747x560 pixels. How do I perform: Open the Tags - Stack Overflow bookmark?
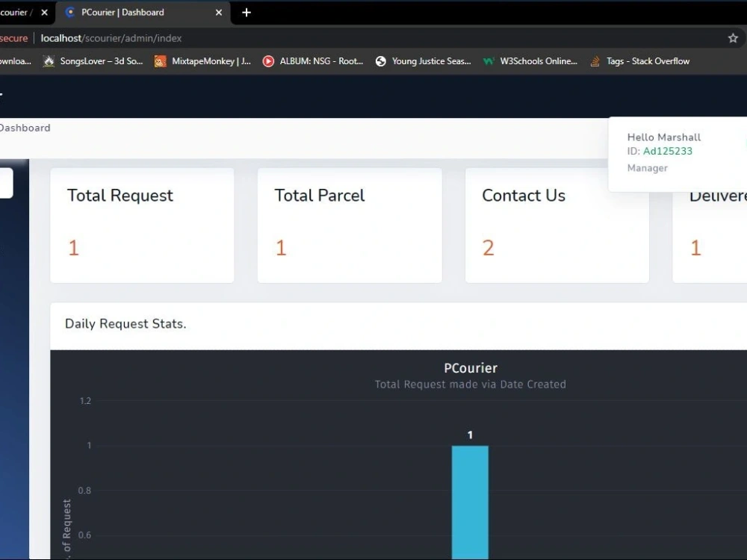640,61
